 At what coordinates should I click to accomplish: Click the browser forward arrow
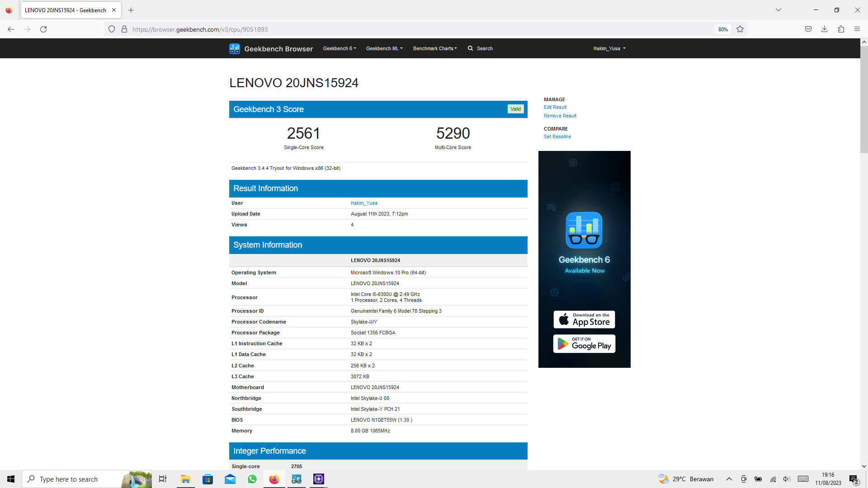coord(27,29)
